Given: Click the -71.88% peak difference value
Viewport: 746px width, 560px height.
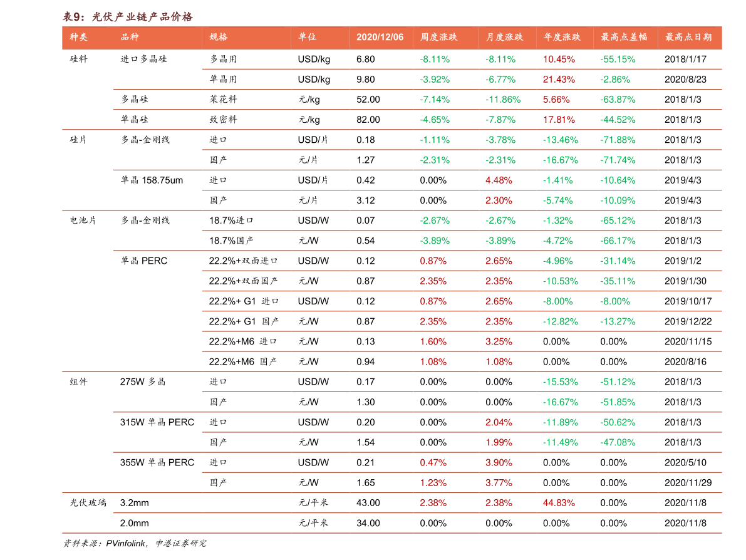Looking at the screenshot, I should click(x=618, y=140).
